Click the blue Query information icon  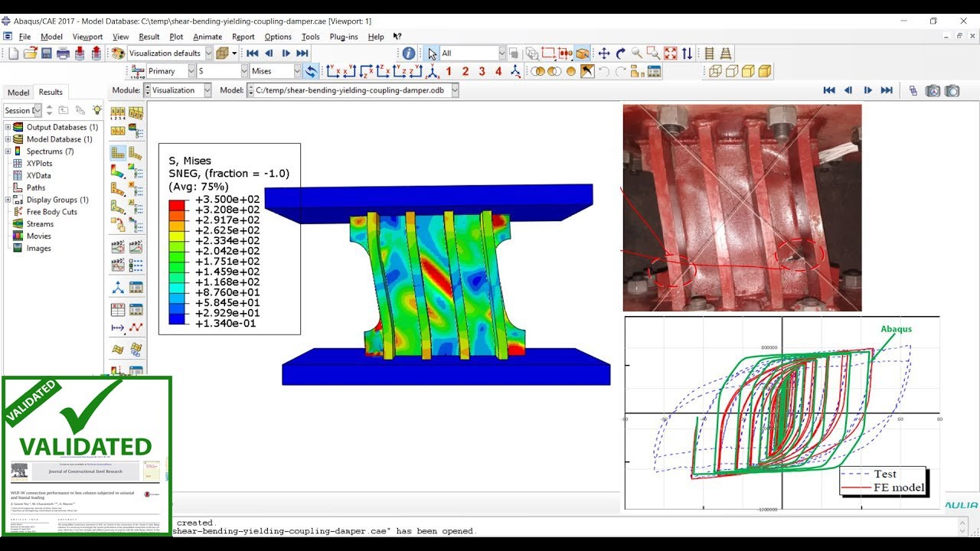click(x=409, y=53)
